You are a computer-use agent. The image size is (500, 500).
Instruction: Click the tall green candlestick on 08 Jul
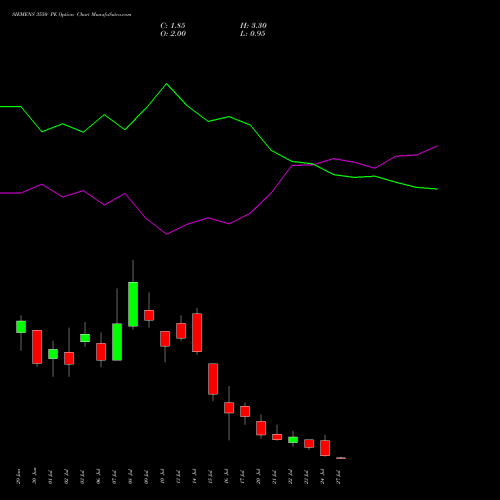point(133,304)
